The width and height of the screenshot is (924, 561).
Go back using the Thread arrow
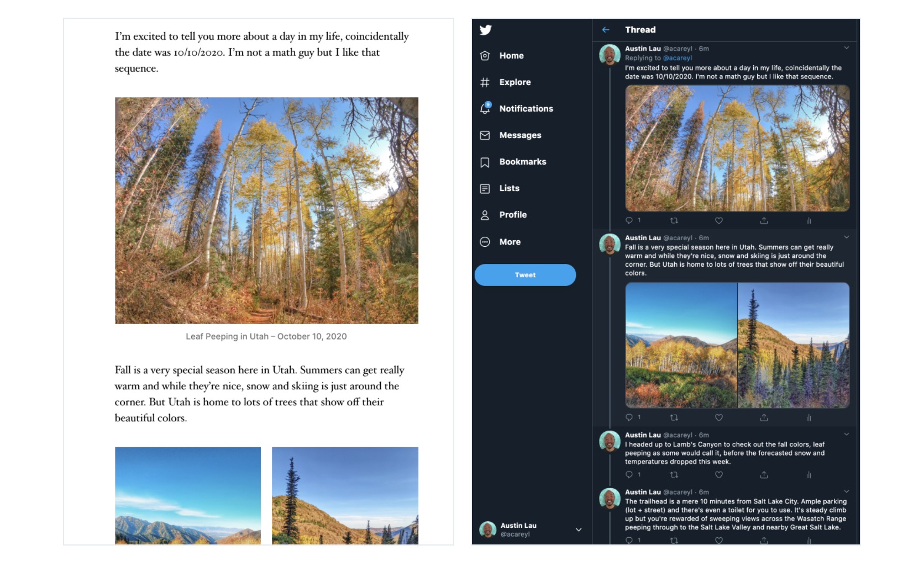(x=606, y=30)
